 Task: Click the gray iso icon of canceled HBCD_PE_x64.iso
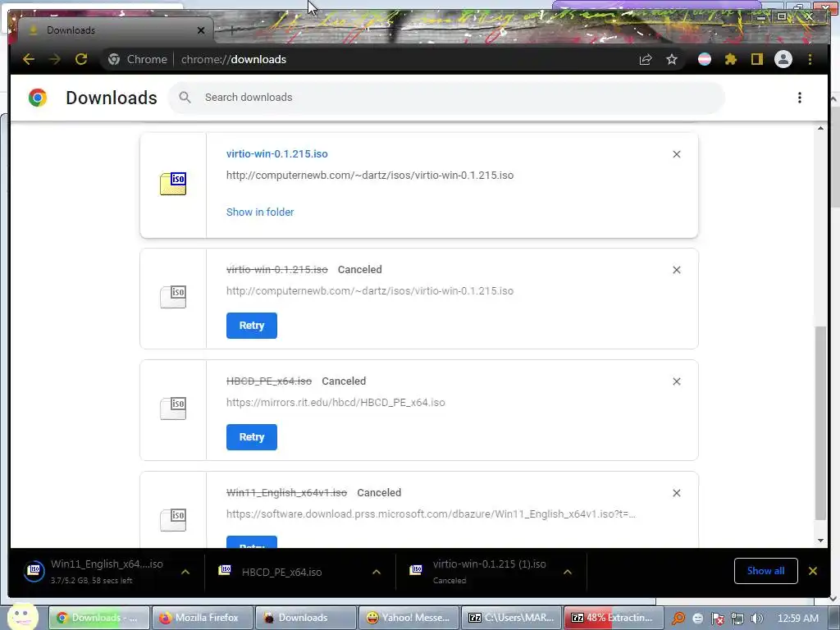(173, 409)
